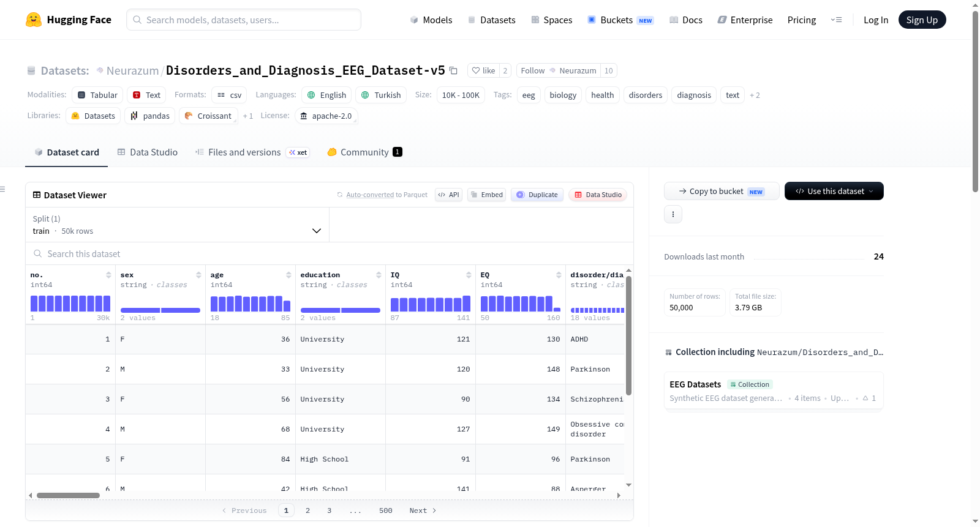The height and width of the screenshot is (527, 980).
Task: Open Models in the top navigation
Action: pos(431,20)
